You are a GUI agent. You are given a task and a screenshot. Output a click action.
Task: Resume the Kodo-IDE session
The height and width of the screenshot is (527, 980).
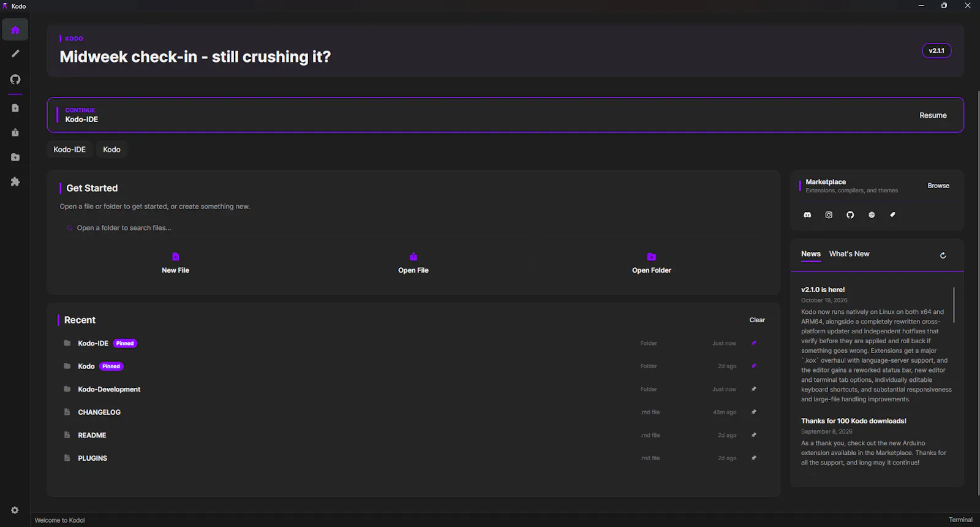(x=933, y=115)
